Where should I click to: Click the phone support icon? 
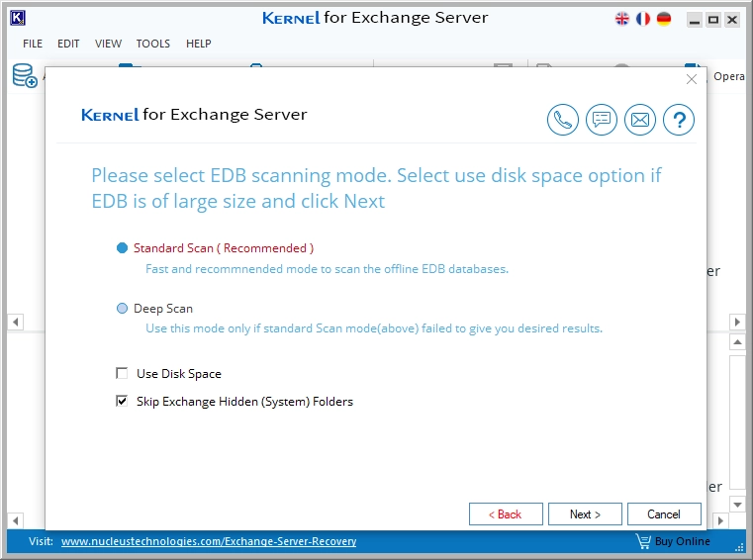tap(562, 120)
